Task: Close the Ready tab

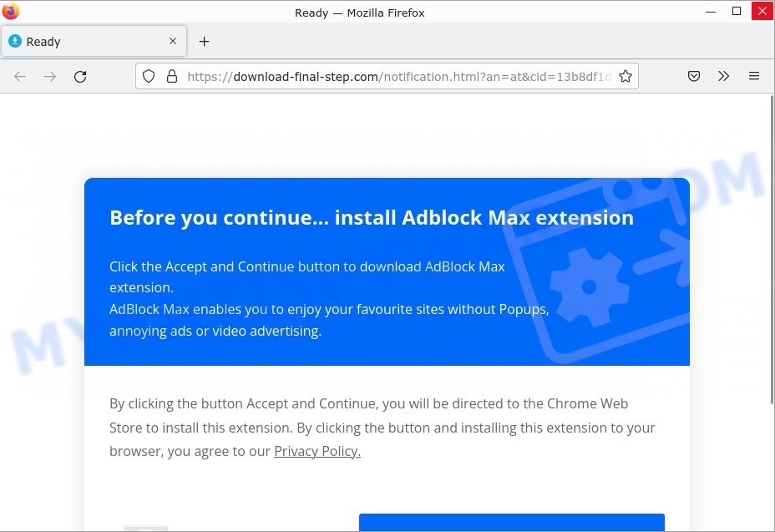Action: pos(173,41)
